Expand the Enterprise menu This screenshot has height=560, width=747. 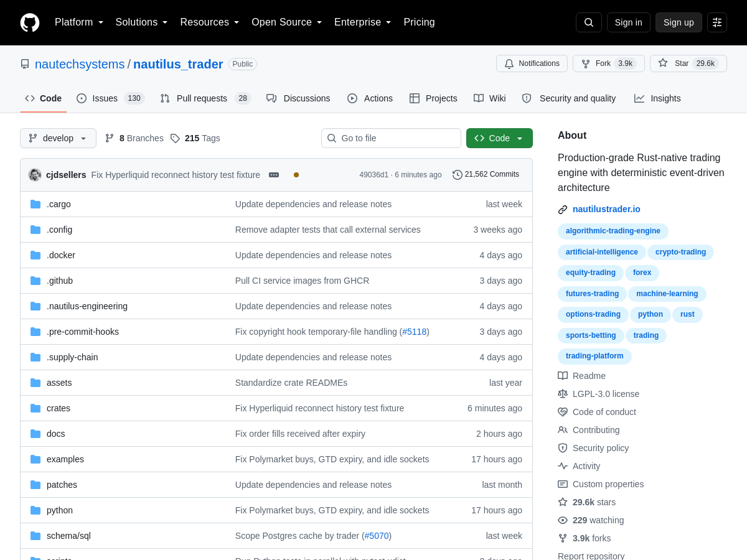tap(363, 22)
